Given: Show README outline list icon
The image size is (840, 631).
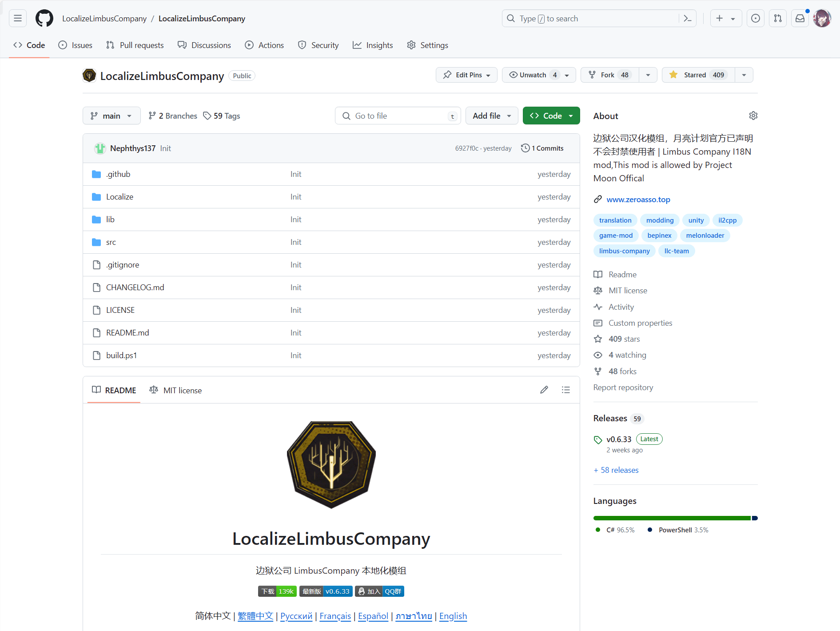Looking at the screenshot, I should pyautogui.click(x=565, y=390).
